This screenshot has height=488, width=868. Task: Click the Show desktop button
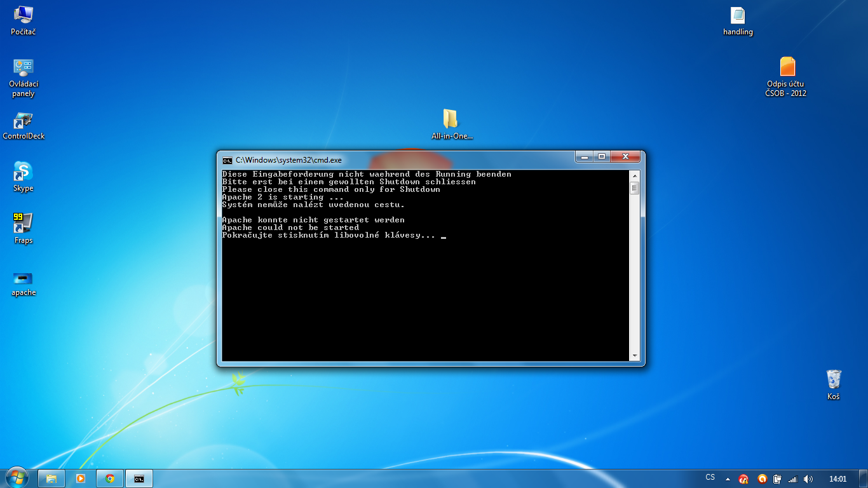[863, 478]
